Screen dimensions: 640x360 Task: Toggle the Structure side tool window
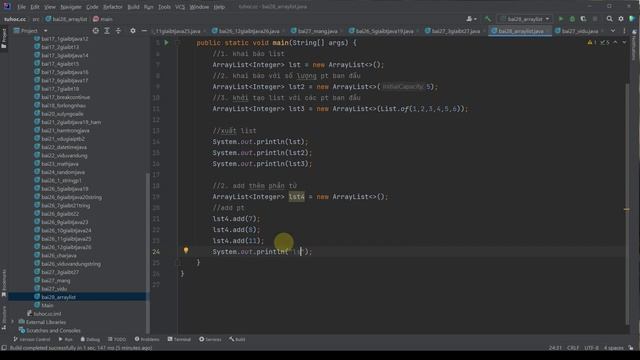[4, 318]
